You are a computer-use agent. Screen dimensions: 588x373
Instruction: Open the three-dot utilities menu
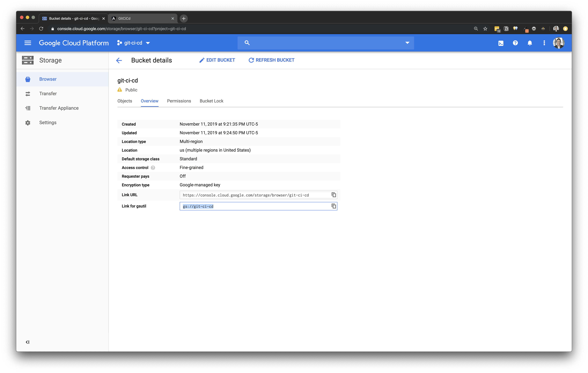tap(544, 43)
